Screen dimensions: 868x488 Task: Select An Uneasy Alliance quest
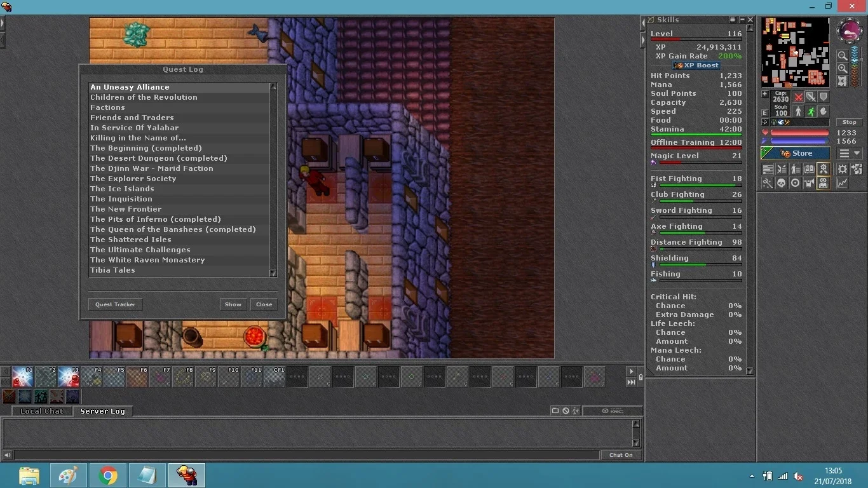coord(179,87)
